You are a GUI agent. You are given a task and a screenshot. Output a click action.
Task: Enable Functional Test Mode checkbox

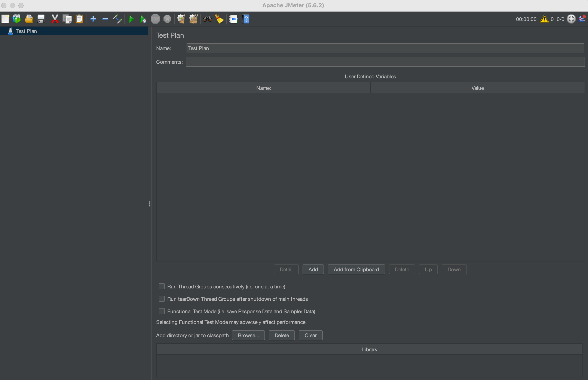[x=162, y=311]
